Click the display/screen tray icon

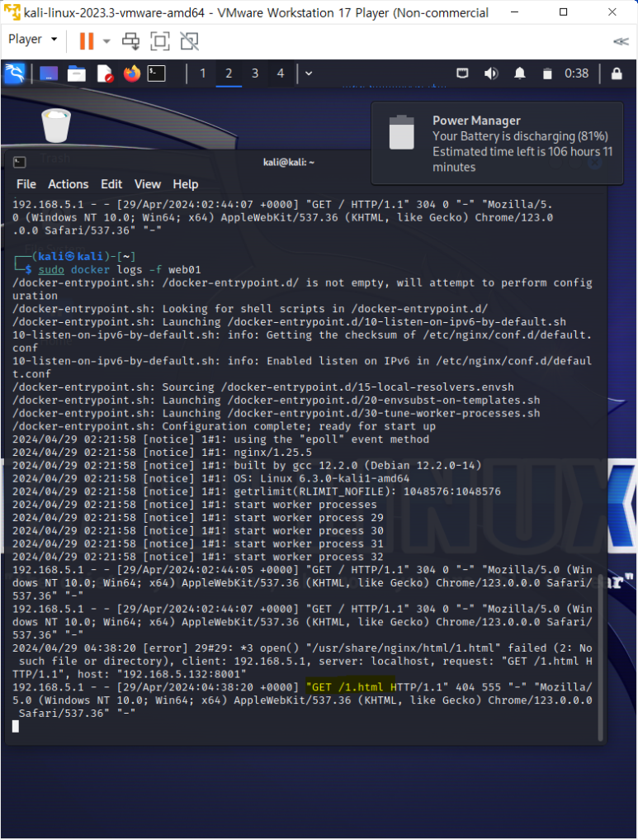[x=462, y=74]
